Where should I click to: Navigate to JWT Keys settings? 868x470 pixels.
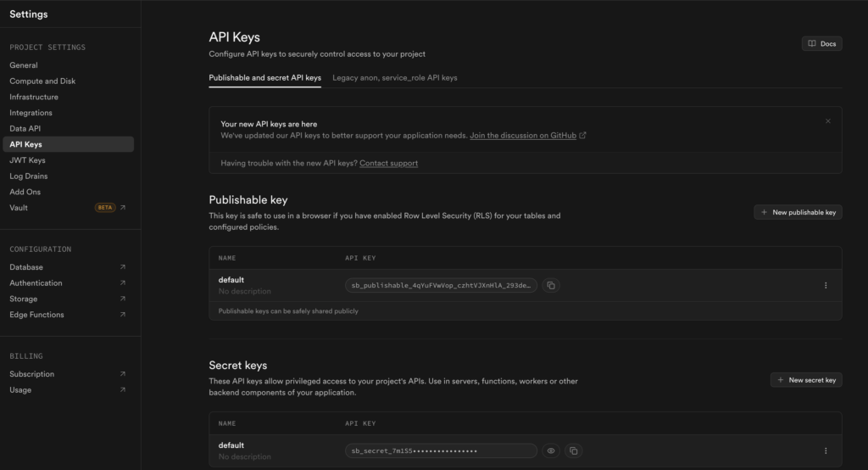click(27, 160)
